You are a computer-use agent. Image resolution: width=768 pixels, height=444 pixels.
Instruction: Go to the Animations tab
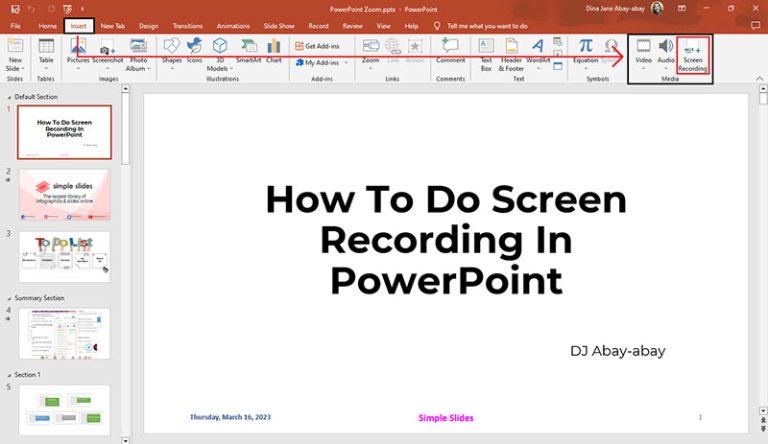tap(233, 26)
